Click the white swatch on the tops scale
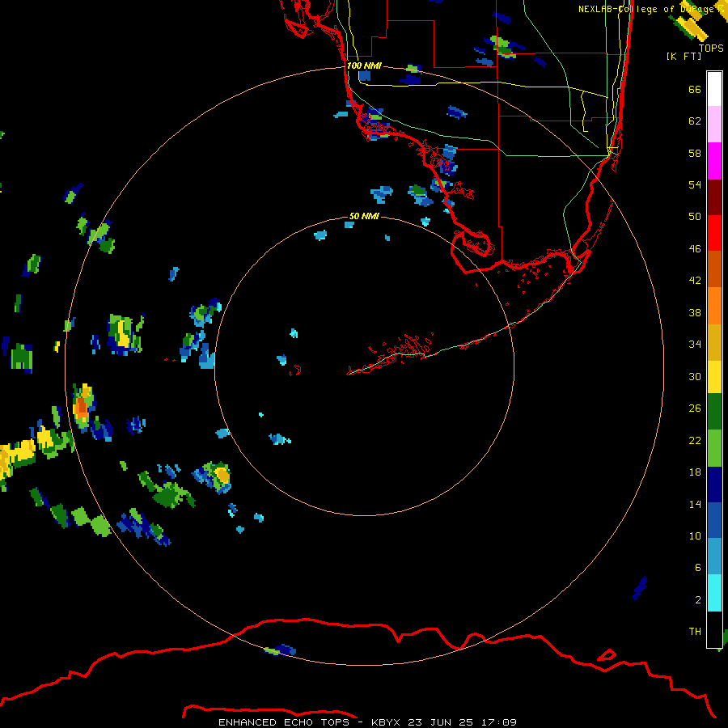Viewport: 728px width, 728px height. (x=714, y=89)
